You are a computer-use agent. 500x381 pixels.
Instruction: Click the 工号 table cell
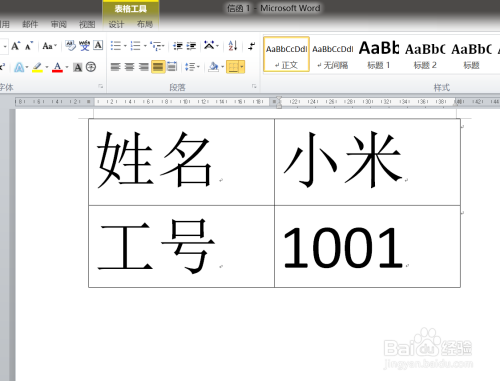coord(181,246)
